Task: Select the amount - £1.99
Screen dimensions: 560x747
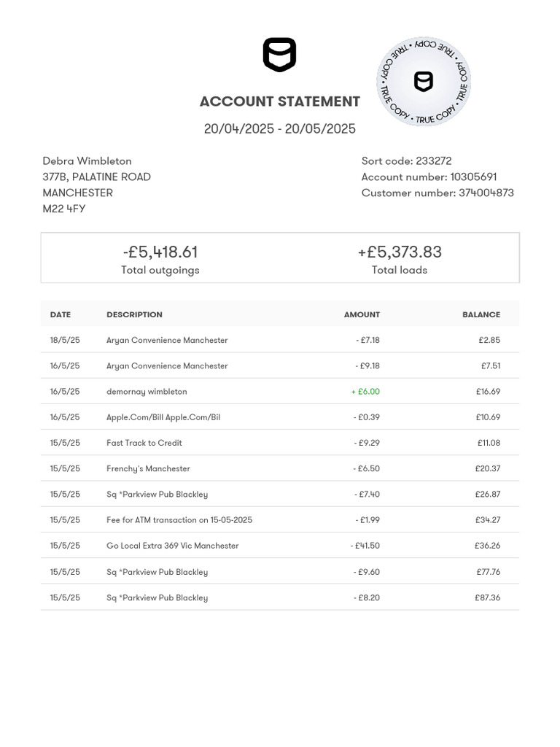Action: click(x=367, y=520)
